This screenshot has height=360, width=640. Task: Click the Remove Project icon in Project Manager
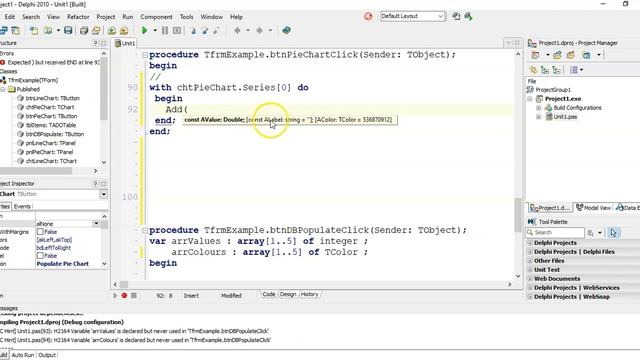coord(571,55)
